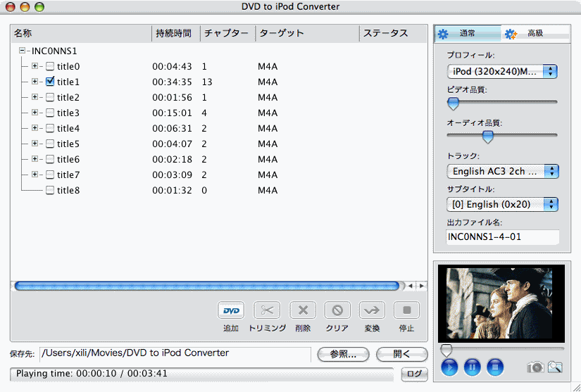Image resolution: width=581 pixels, height=392 pixels.
Task: Click the 参照... browse button
Action: (343, 354)
